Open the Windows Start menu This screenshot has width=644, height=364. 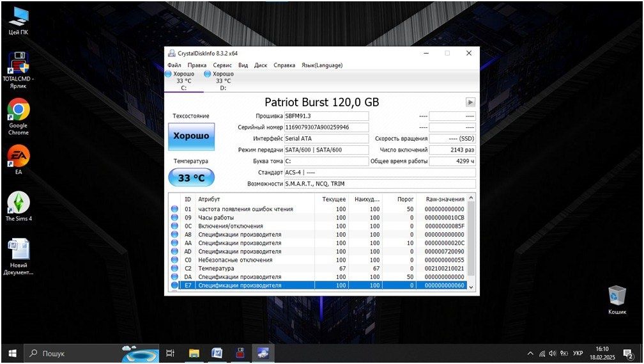point(12,353)
